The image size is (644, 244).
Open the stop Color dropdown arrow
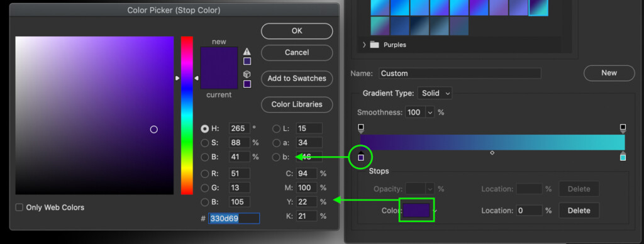pos(435,211)
